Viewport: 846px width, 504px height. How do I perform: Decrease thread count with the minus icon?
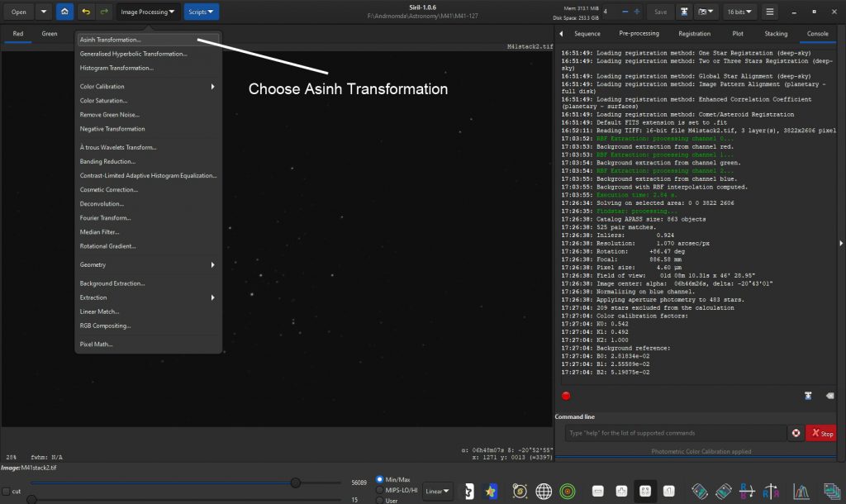tap(625, 12)
